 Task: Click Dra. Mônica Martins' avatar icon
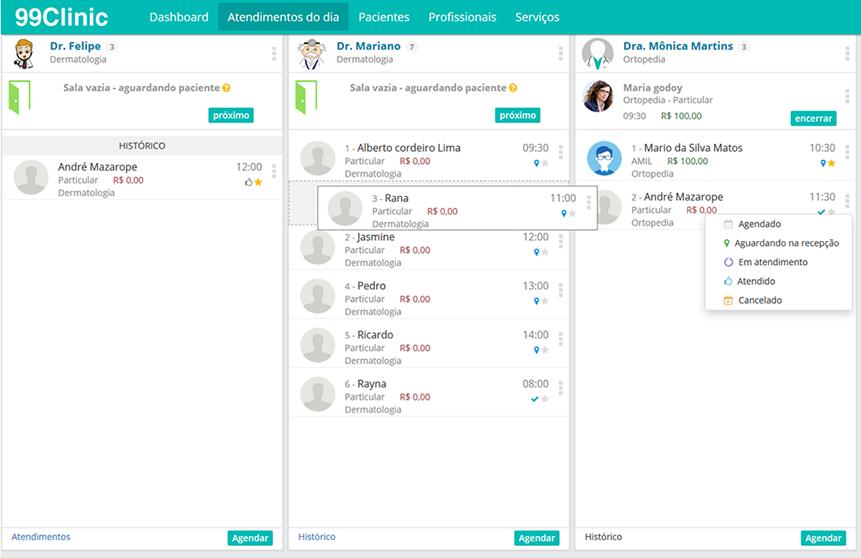click(x=598, y=53)
